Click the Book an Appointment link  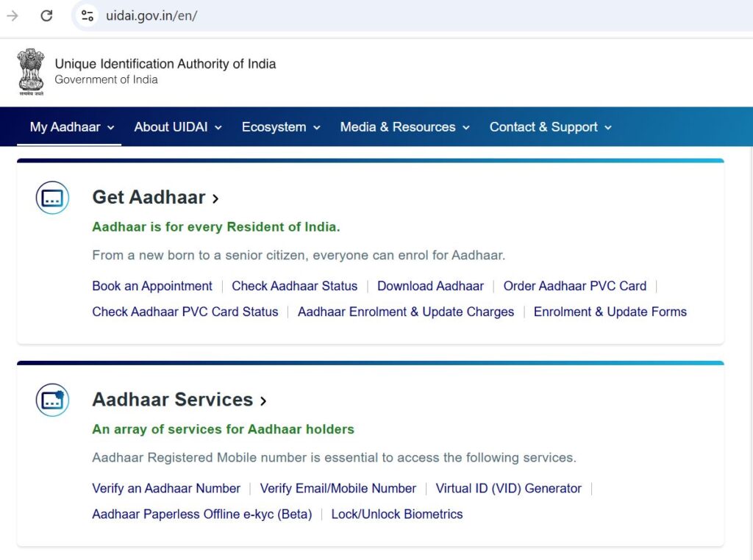[x=152, y=286]
